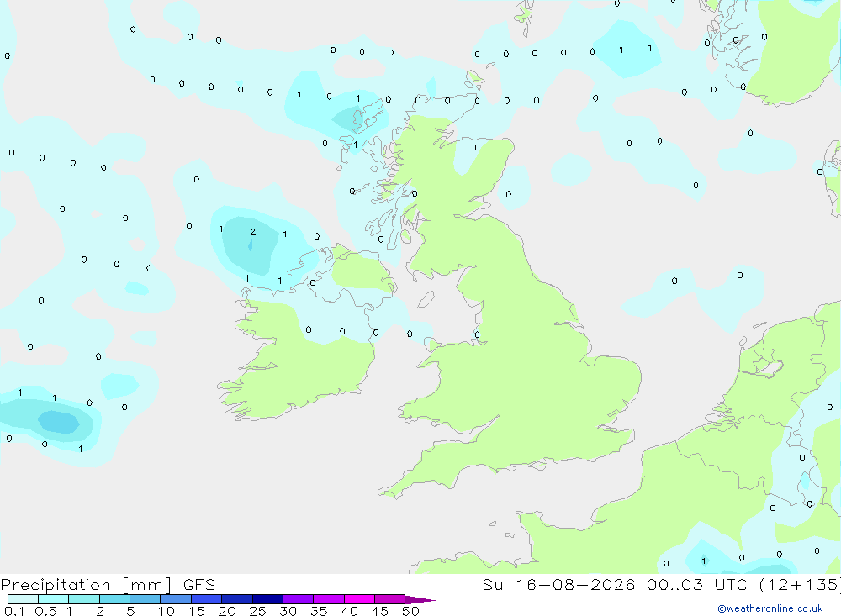Screen dimensions: 841x616
Task: Pick the 1–2 mm legend color swatch
Action: [84, 599]
